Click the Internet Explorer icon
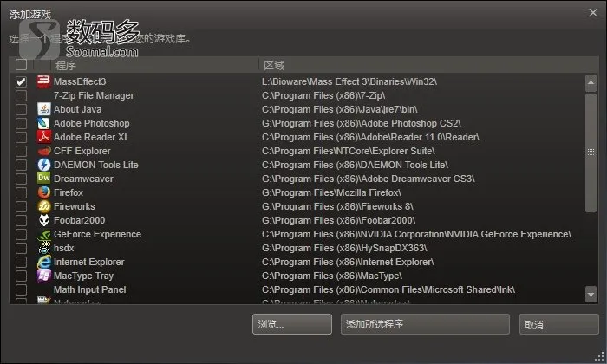This screenshot has width=607, height=364. click(43, 262)
